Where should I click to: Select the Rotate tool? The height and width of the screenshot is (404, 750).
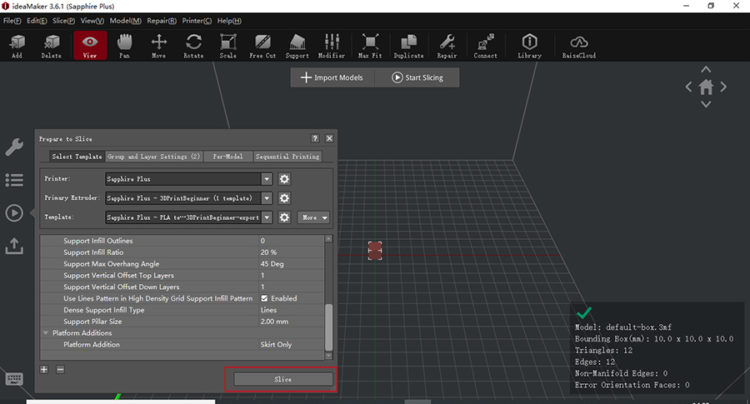coord(193,46)
